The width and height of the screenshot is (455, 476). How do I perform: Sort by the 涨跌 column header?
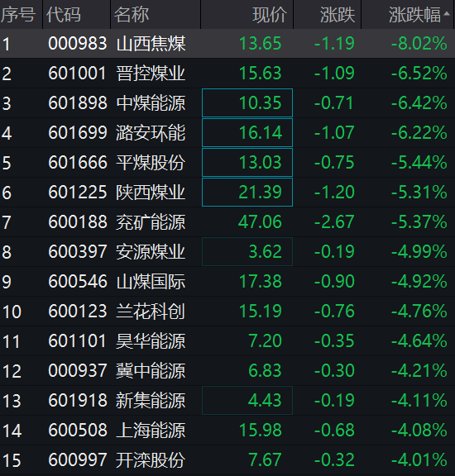click(x=338, y=15)
